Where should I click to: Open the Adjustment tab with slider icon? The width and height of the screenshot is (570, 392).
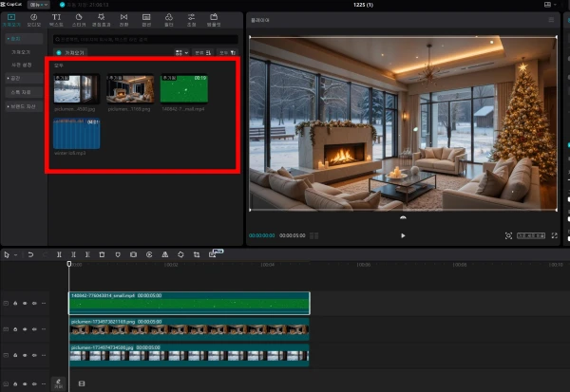tap(191, 20)
